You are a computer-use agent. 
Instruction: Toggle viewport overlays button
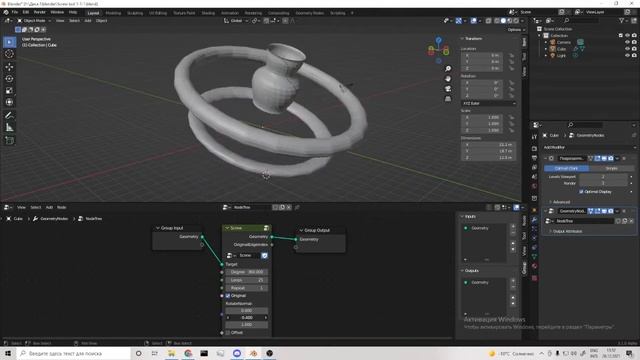pyautogui.click(x=473, y=20)
